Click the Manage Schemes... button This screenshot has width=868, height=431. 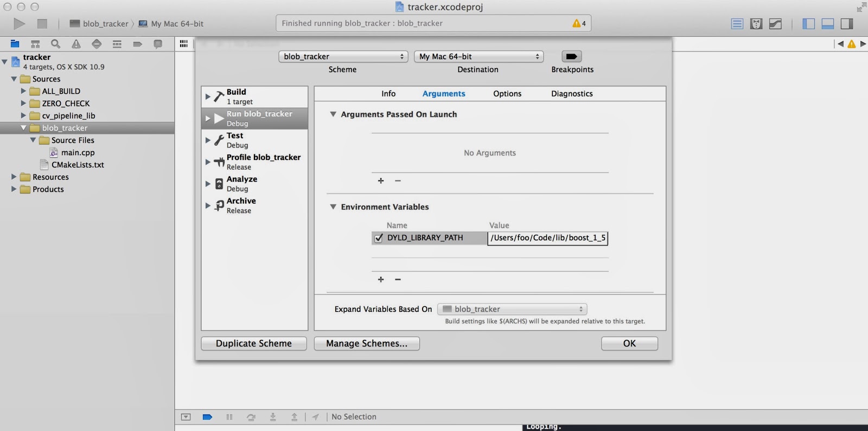pos(367,343)
